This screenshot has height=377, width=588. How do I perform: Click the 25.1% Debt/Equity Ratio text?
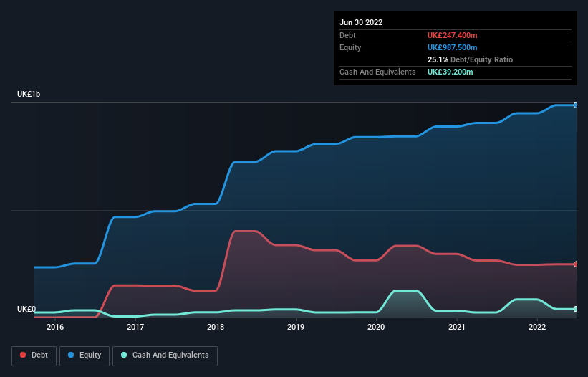click(x=470, y=59)
